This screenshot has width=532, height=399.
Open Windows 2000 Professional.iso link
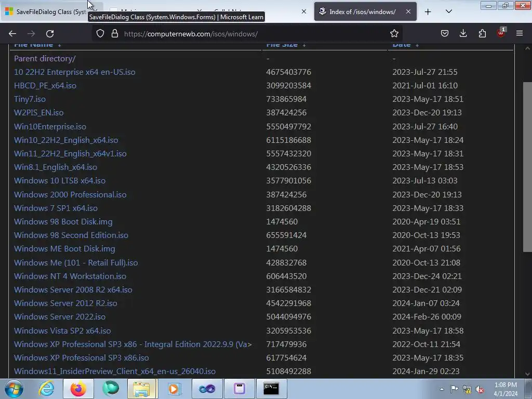(x=70, y=194)
